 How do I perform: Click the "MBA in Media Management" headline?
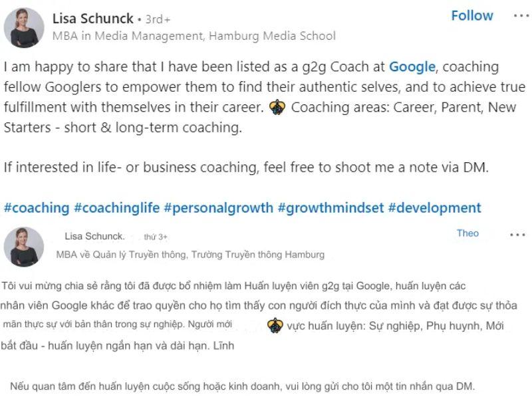pyautogui.click(x=194, y=36)
